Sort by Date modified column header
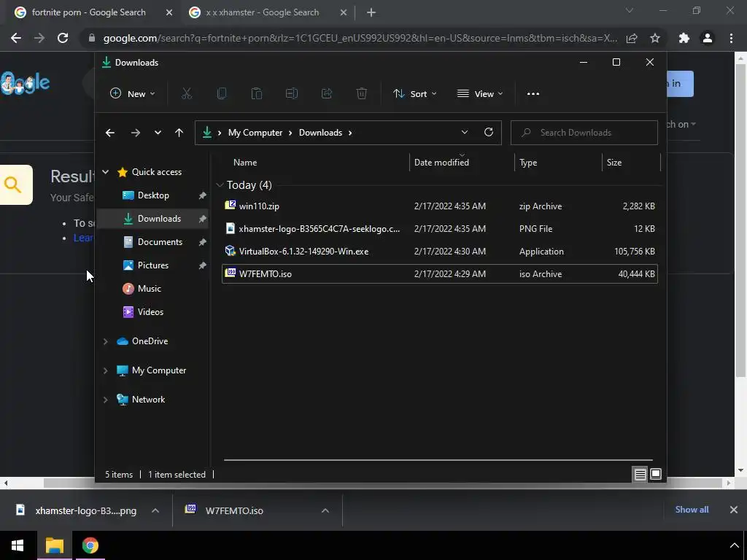Image resolution: width=747 pixels, height=560 pixels. 441,163
